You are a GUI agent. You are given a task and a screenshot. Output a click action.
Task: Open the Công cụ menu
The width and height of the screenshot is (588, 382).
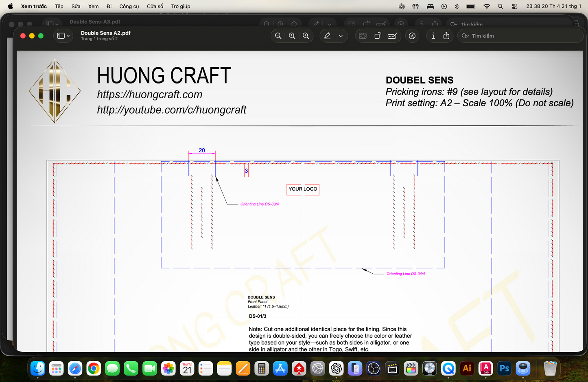(129, 6)
